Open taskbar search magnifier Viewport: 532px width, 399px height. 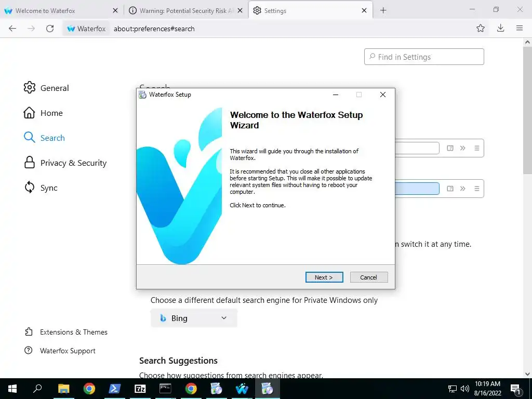pos(37,389)
